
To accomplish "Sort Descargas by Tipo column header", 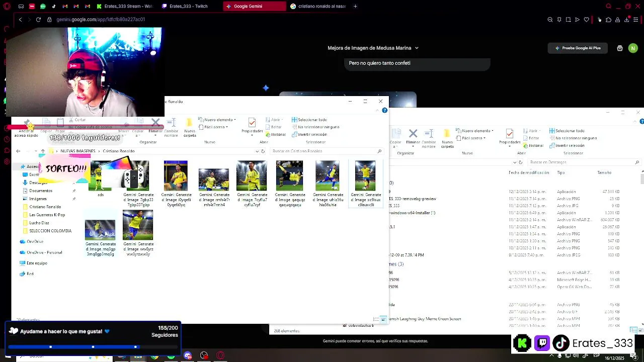I will tap(561, 172).
